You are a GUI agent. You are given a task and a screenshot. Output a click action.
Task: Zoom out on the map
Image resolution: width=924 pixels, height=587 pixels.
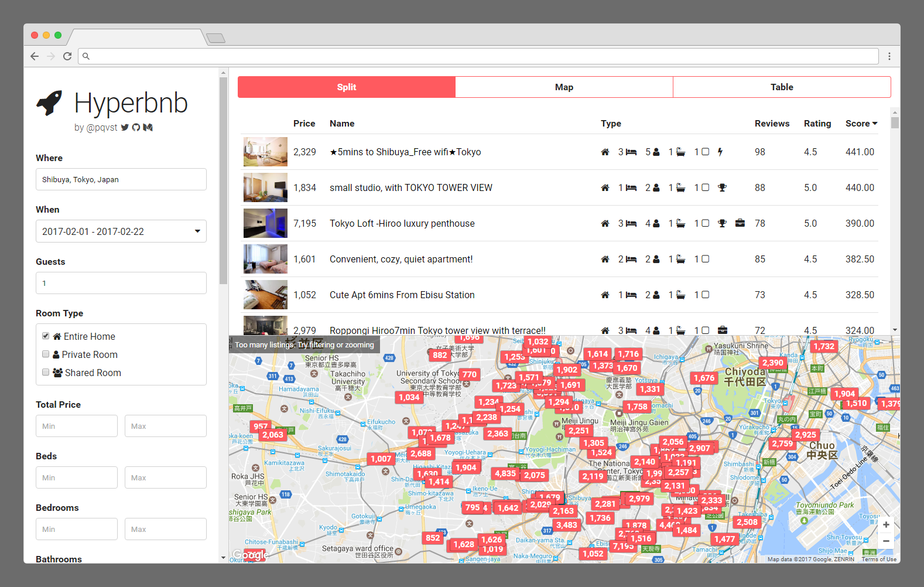886,541
